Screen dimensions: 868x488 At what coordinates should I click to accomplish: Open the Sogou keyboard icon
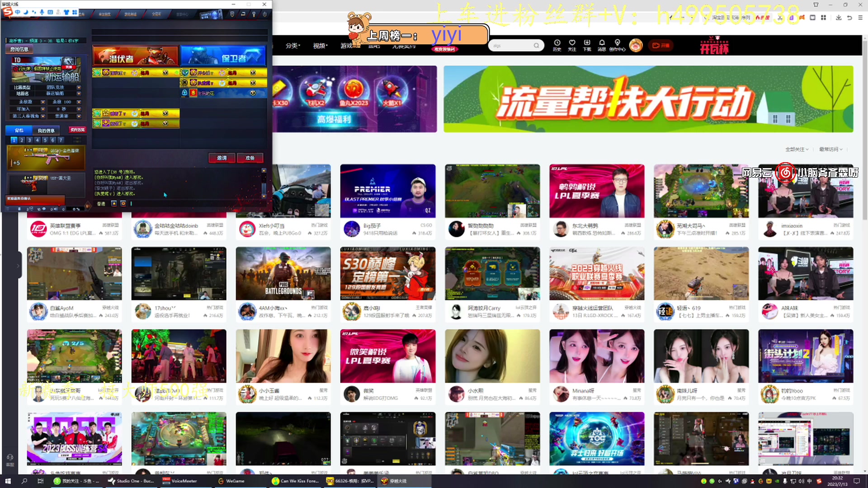click(50, 12)
